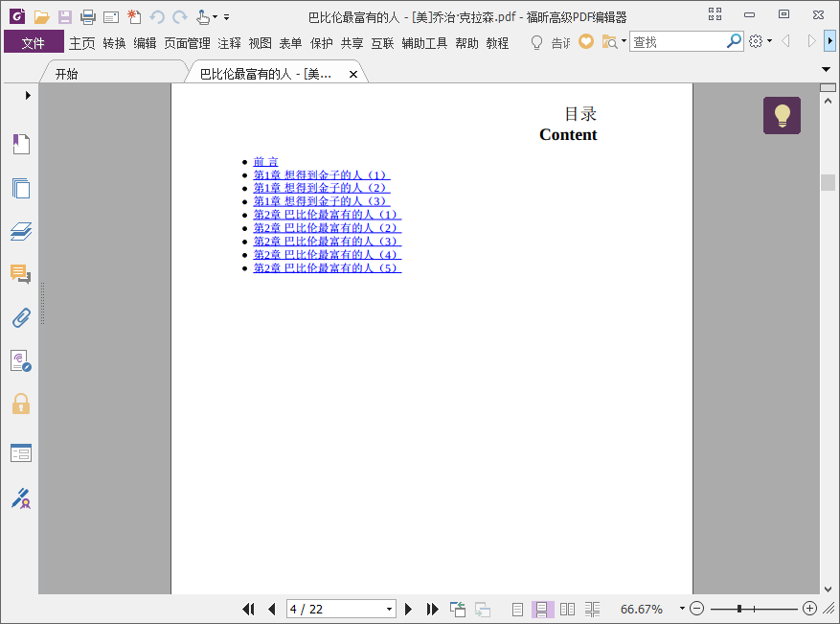Follow the 前 言 link
The image size is (840, 624).
tap(265, 161)
